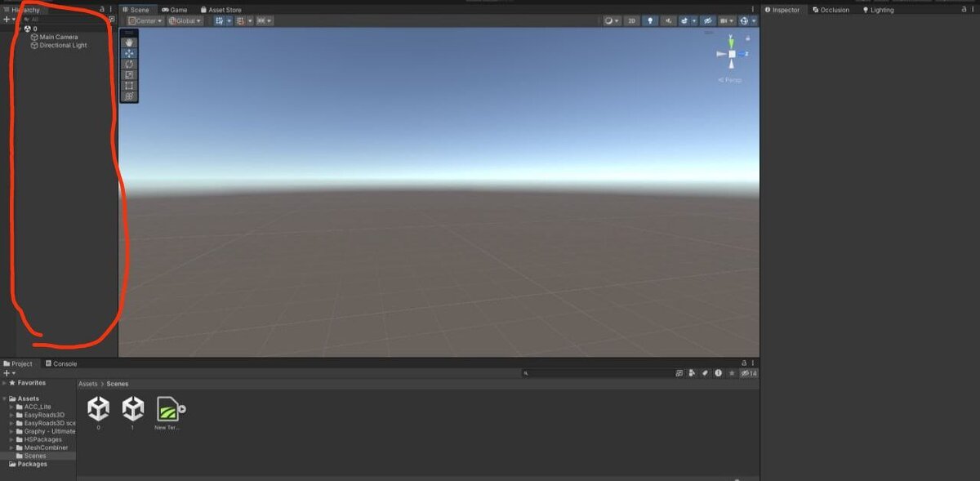This screenshot has width=980, height=481.
Task: Toggle the Project hidden packages count icon
Action: coord(749,373)
